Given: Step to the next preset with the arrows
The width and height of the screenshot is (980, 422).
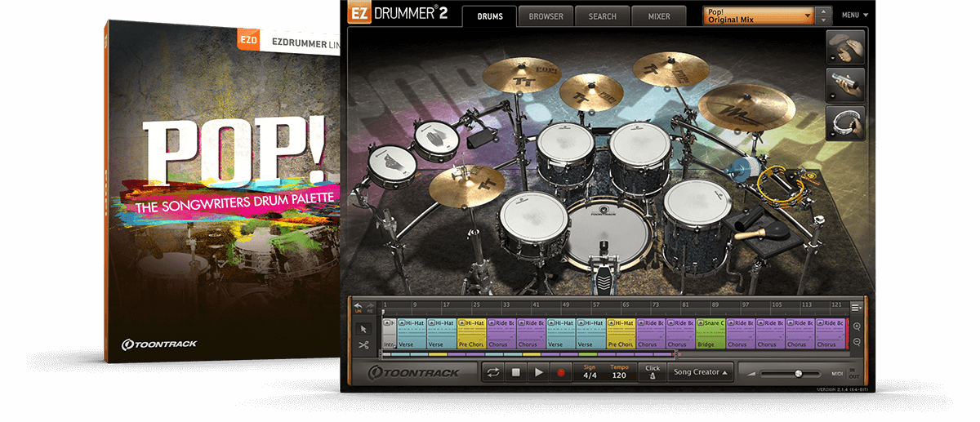Looking at the screenshot, I should [x=824, y=20].
